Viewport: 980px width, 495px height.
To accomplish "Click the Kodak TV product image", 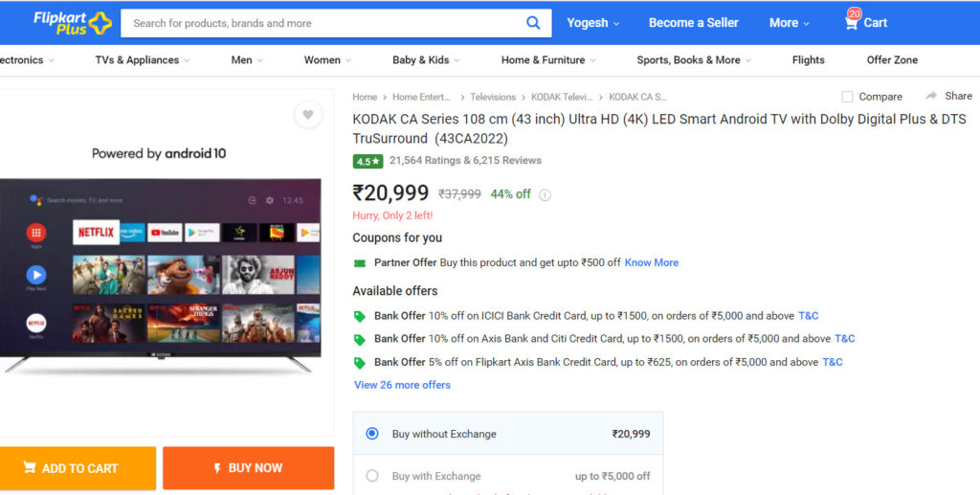I will point(161,275).
